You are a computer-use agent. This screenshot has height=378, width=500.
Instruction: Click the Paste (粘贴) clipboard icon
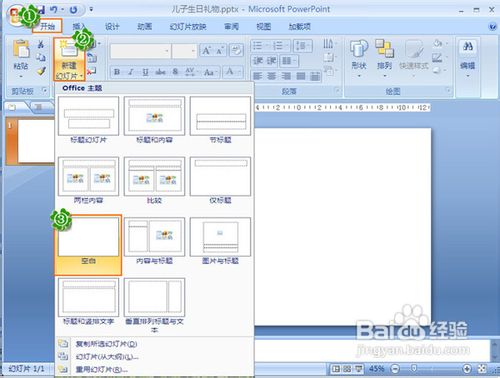click(x=21, y=49)
